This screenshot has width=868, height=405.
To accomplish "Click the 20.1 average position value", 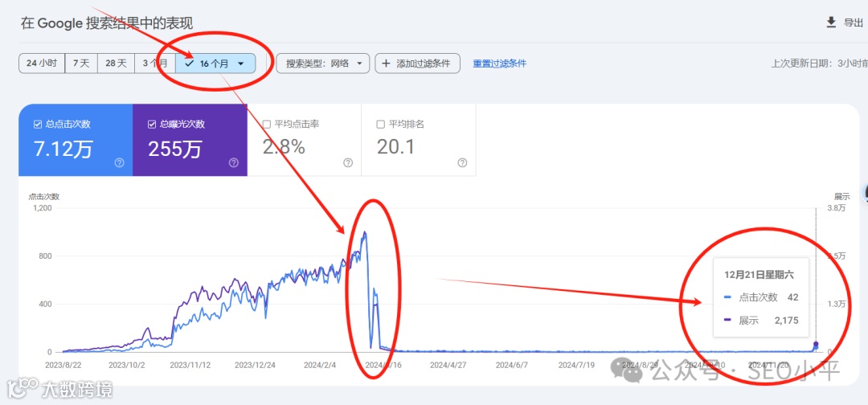I will click(395, 147).
